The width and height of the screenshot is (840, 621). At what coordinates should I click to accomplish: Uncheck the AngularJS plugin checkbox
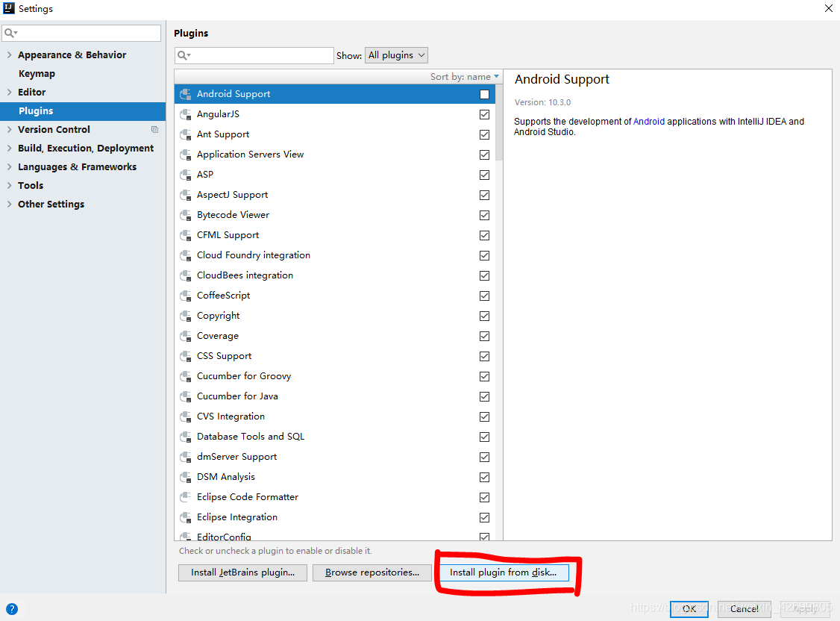pyautogui.click(x=484, y=114)
